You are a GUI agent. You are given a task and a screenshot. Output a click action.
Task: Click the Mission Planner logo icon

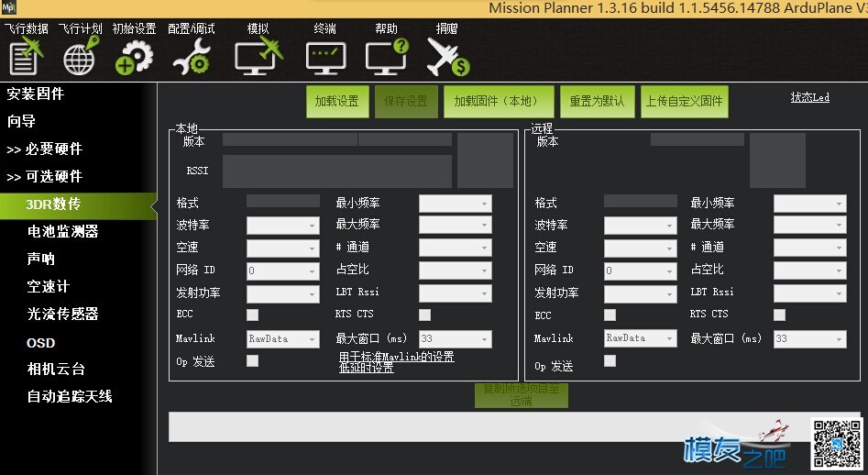click(x=8, y=7)
